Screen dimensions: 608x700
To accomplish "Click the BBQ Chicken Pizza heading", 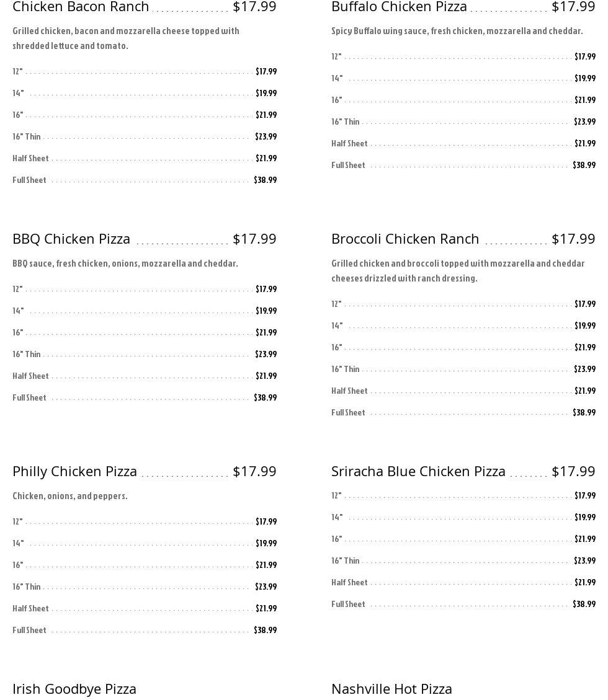I will 71,239.
